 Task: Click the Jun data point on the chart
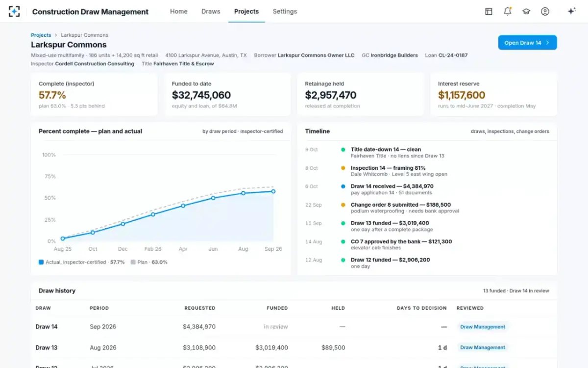point(213,198)
